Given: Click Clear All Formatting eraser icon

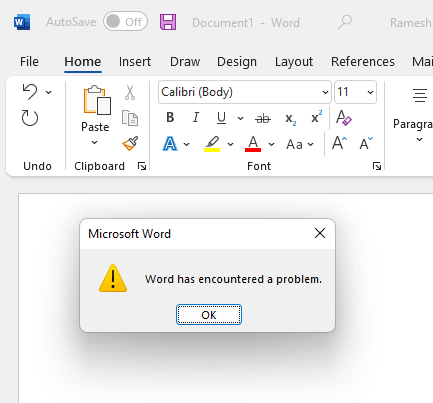Looking at the screenshot, I should point(344,118).
